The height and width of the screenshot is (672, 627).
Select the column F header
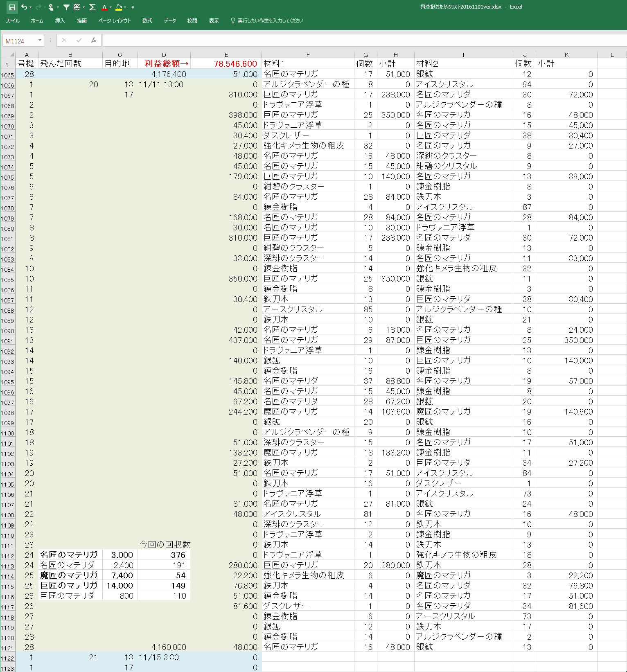308,54
